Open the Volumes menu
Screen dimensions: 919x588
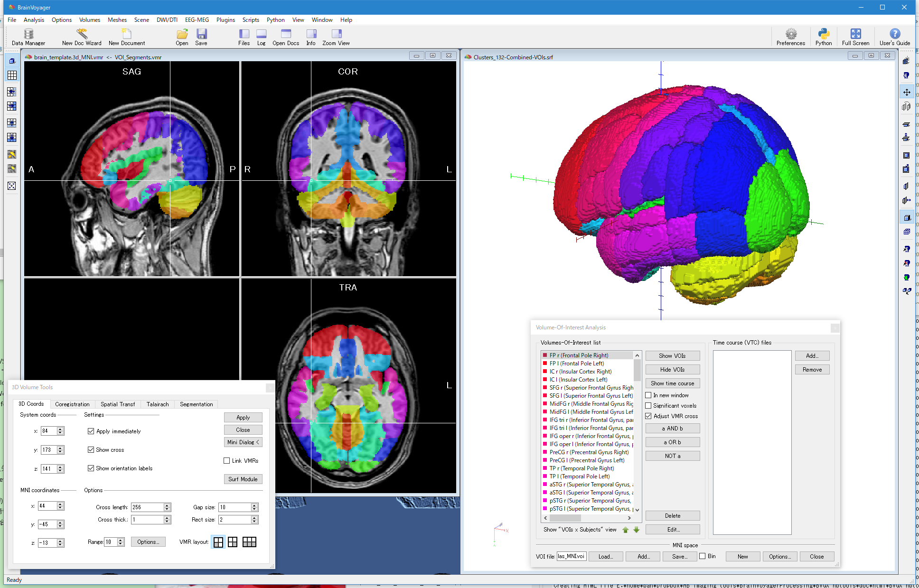click(x=90, y=20)
